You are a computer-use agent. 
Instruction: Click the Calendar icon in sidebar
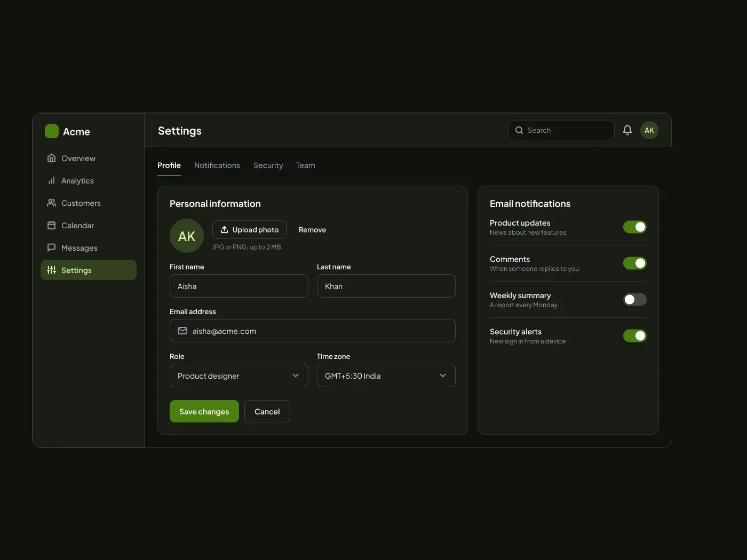(51, 225)
